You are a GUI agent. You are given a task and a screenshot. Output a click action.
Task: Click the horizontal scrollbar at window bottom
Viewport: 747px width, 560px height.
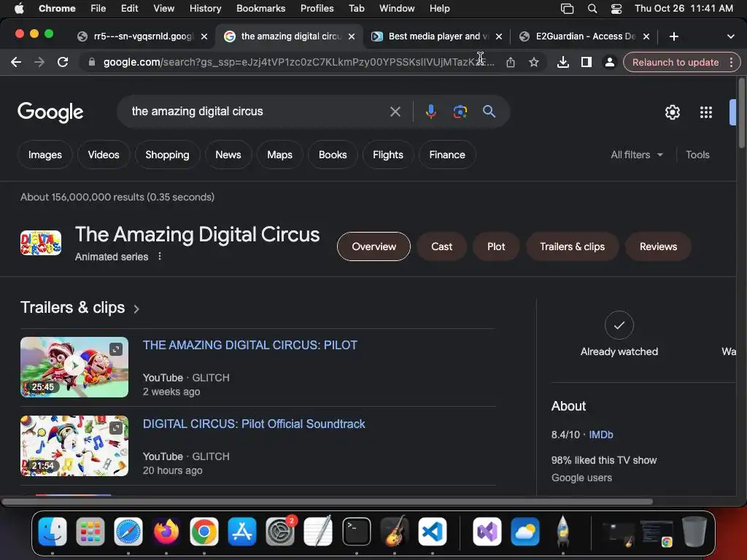(x=327, y=502)
